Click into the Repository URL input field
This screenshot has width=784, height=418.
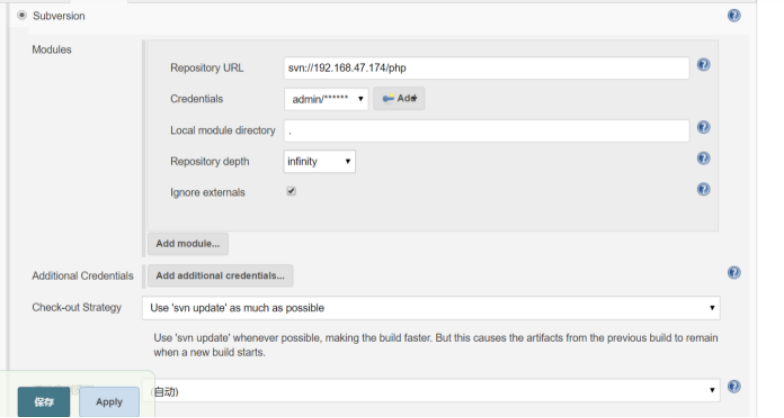[x=486, y=68]
